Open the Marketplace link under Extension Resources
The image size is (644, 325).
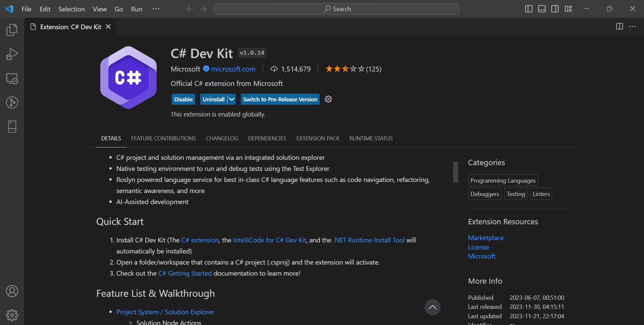tap(486, 238)
